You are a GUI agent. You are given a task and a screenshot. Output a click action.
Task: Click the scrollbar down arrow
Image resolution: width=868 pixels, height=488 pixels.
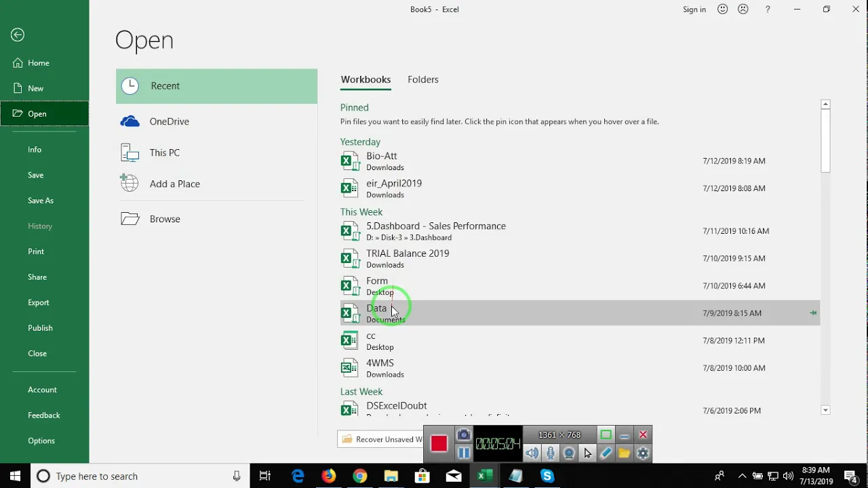(825, 410)
